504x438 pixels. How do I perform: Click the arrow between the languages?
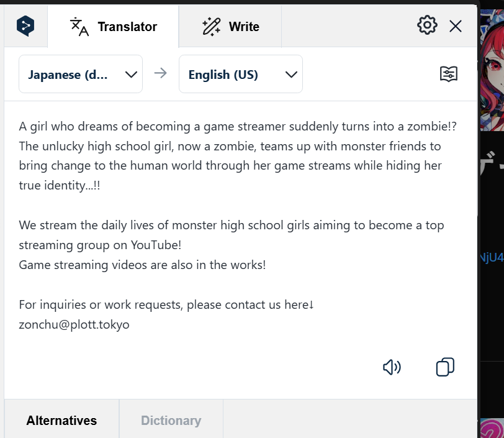160,73
